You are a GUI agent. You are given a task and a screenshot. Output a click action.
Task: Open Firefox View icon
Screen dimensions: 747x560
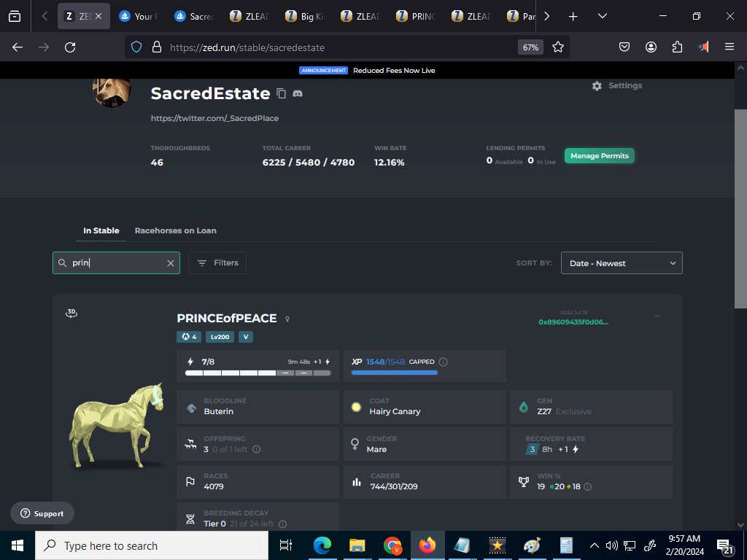click(x=15, y=17)
